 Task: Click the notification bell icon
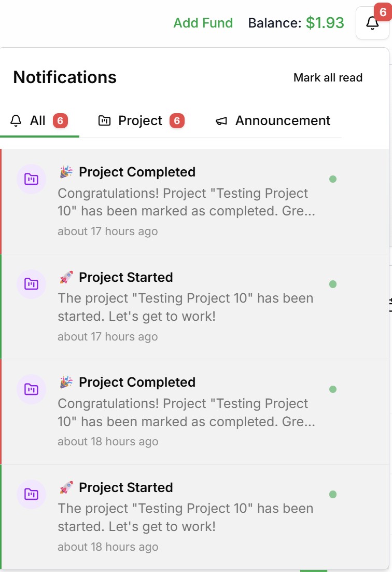(x=372, y=23)
